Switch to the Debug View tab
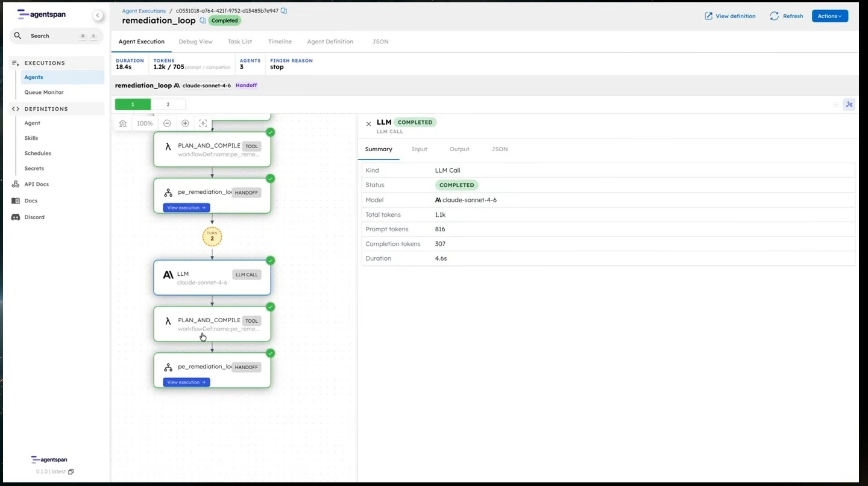 196,42
